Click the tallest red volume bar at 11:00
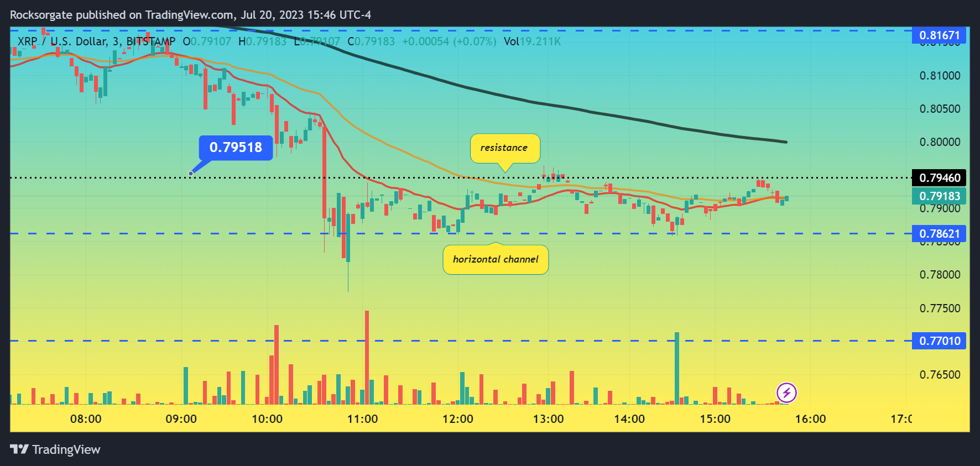The image size is (980, 466). (x=367, y=358)
